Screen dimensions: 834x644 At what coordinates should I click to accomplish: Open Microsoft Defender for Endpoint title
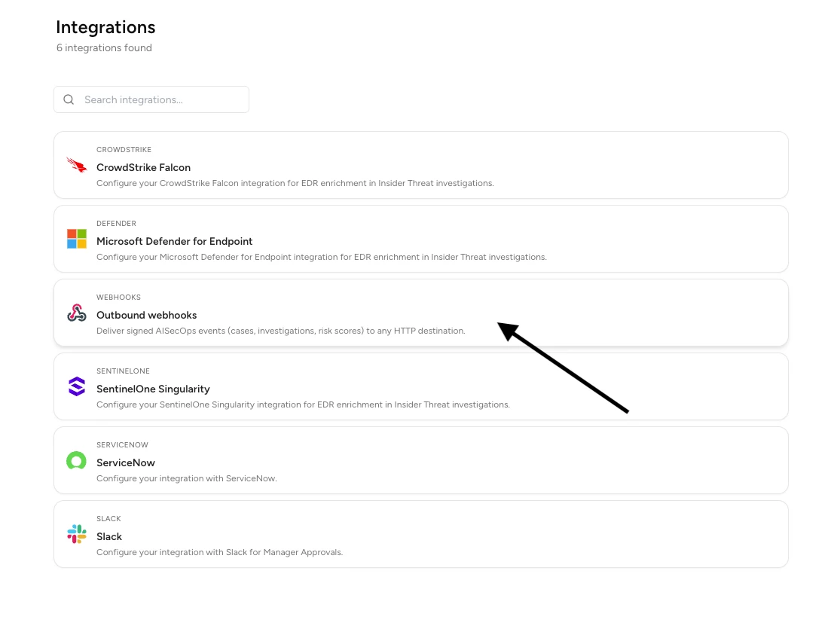pyautogui.click(x=175, y=242)
